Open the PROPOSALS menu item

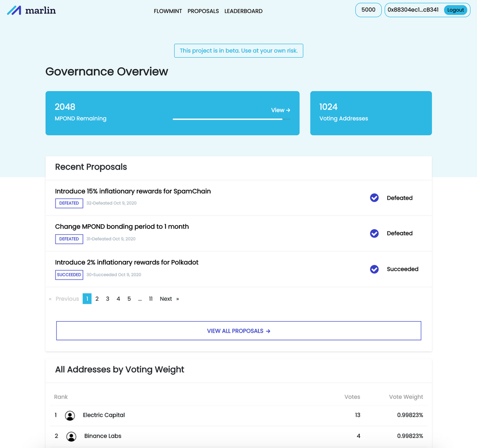coord(203,11)
